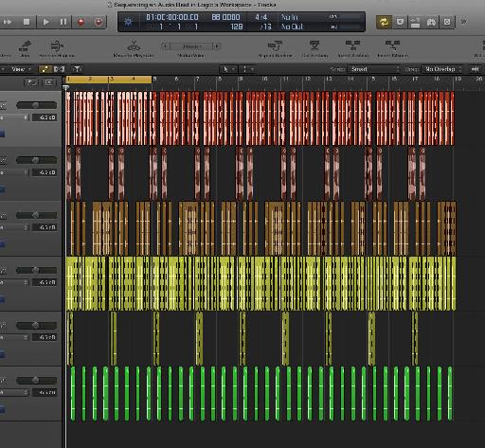Click the tempo value 88.0000
The width and height of the screenshot is (485, 448).
point(225,17)
